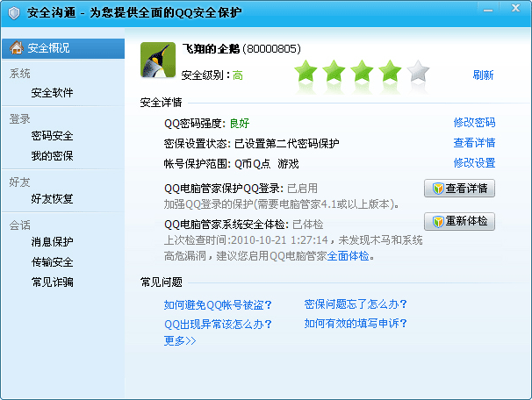Image resolution: width=532 pixels, height=400 pixels.
Task: Click shield icon on 查看详情 button
Action: click(x=438, y=189)
